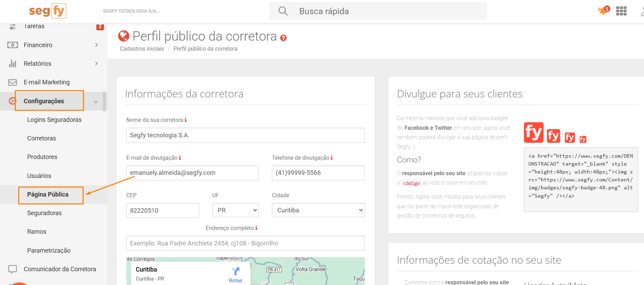Open Produtores submenu item

pyautogui.click(x=42, y=157)
